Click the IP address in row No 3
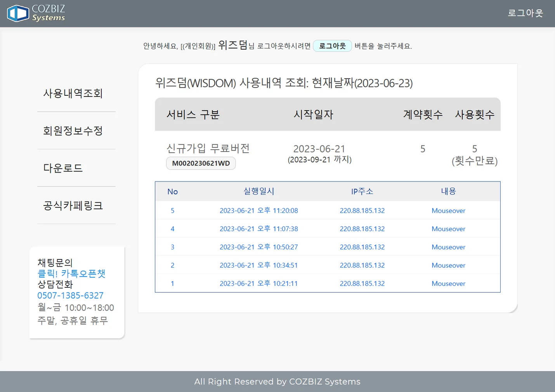 (362, 247)
